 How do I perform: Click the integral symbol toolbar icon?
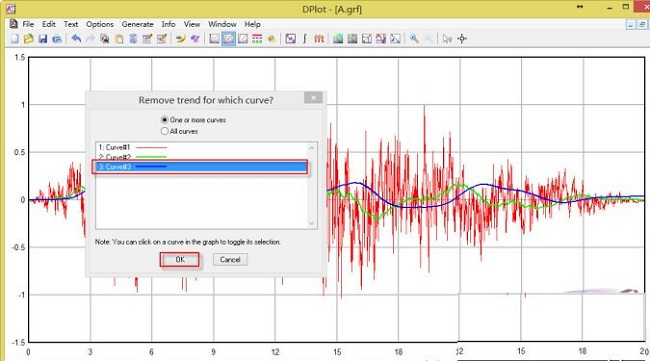pos(305,39)
